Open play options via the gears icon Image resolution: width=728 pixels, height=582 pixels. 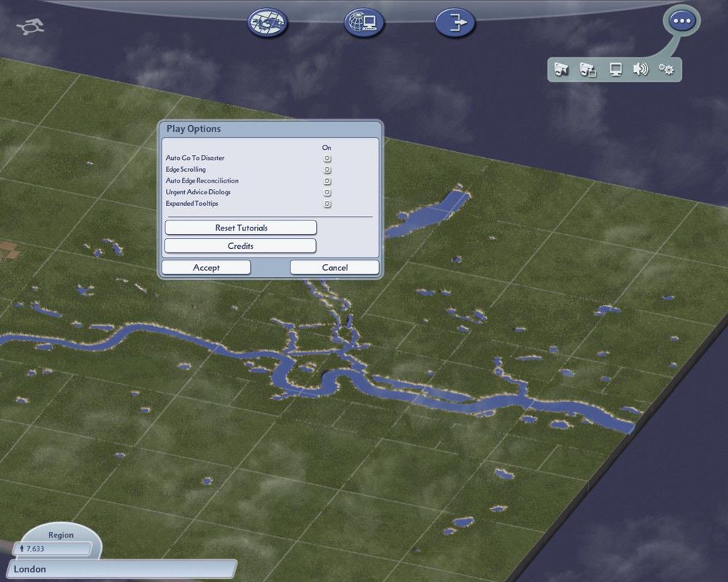(x=666, y=70)
